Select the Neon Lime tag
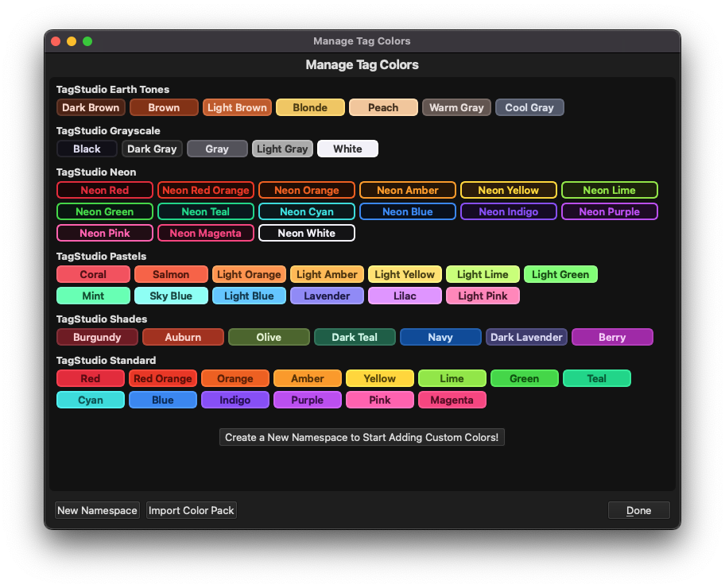The width and height of the screenshot is (725, 588). [610, 190]
